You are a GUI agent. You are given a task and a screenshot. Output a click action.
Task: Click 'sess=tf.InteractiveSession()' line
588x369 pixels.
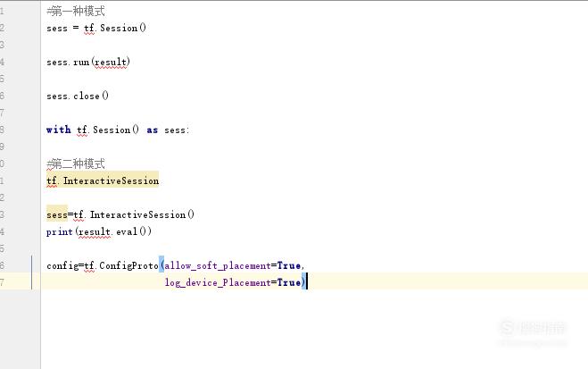[120, 214]
